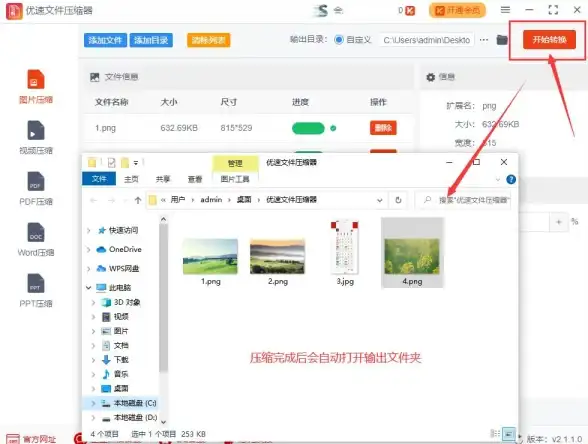The width and height of the screenshot is (588, 444).
Task: Click the output directory path field
Action: point(426,40)
